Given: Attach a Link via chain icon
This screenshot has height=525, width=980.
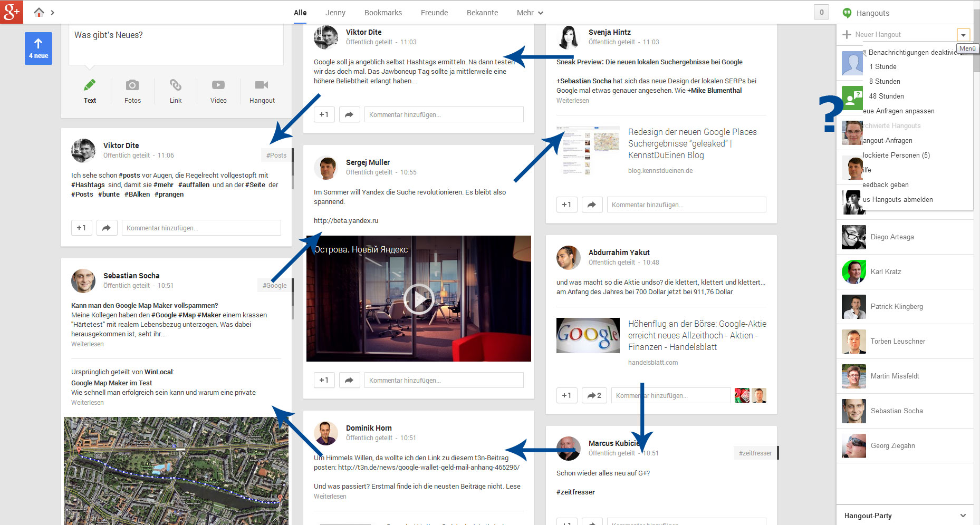Looking at the screenshot, I should (x=176, y=85).
